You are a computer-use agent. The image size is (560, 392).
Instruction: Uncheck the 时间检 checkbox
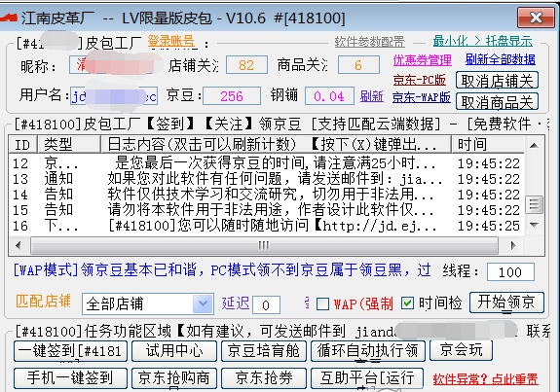click(407, 303)
